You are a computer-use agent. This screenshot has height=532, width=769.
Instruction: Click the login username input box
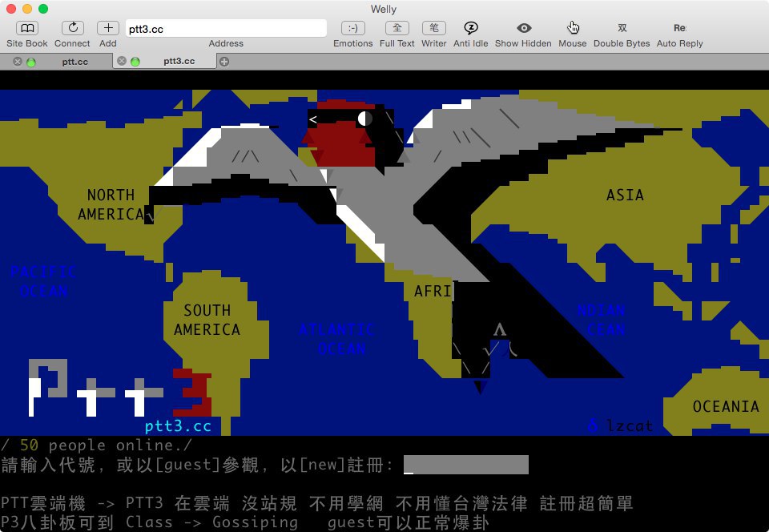click(465, 465)
